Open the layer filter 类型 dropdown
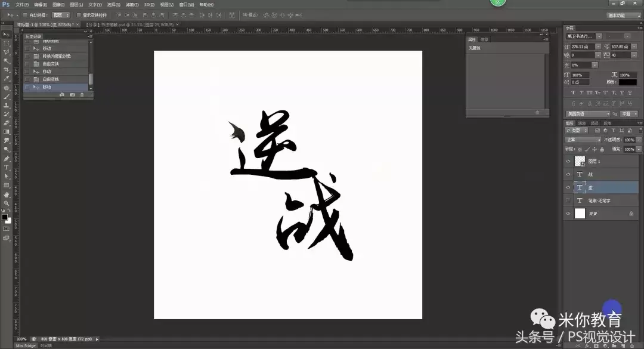Image resolution: width=644 pixels, height=349 pixels. coord(577,130)
